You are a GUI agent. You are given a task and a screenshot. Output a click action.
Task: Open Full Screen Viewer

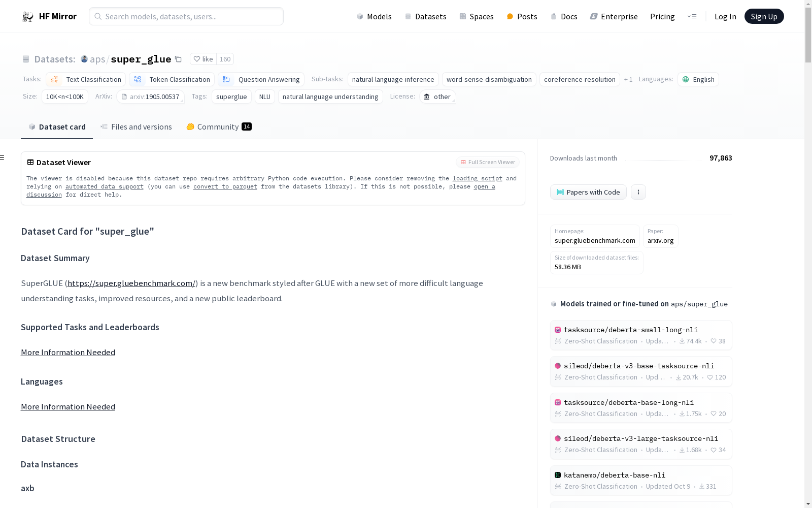tap(487, 162)
